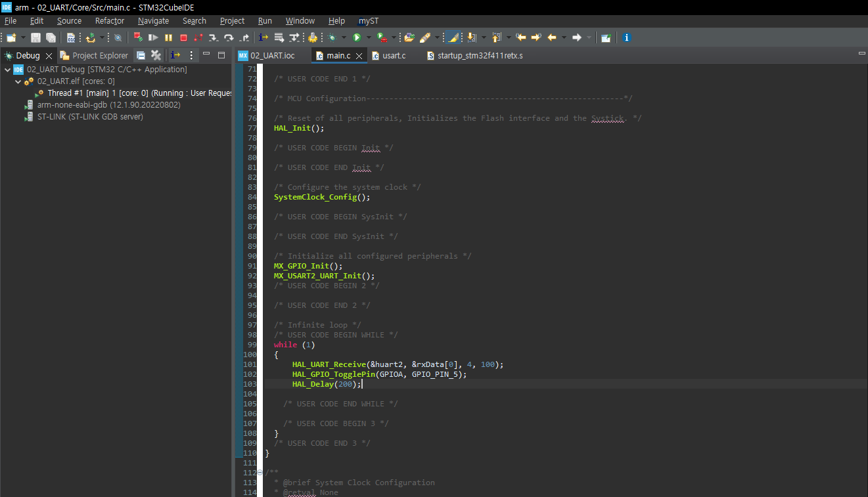The image size is (868, 497).
Task: Collapse the 02_UART Debug tree node
Action: 8,70
